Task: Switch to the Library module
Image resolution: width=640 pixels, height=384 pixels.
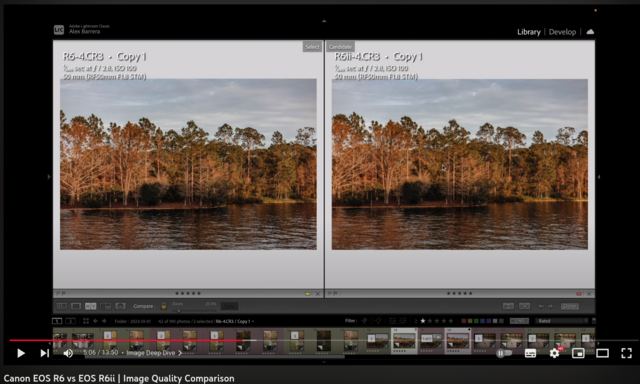Action: [529, 32]
